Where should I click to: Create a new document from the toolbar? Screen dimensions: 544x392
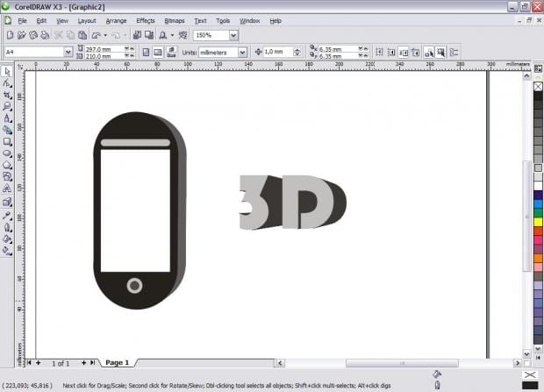(x=10, y=35)
